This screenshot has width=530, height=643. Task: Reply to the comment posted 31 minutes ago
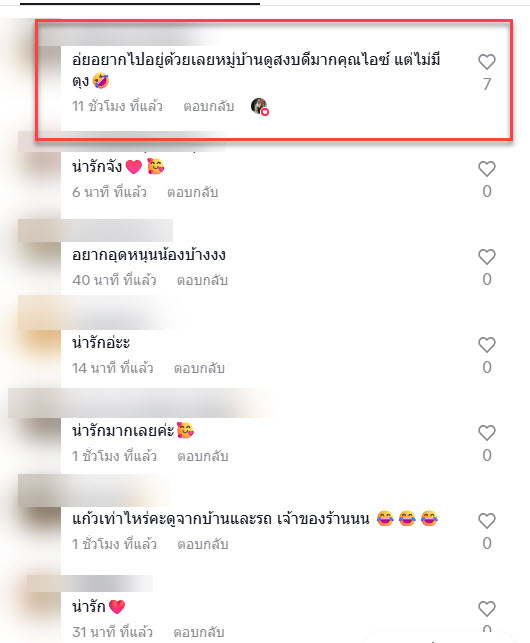tap(199, 632)
